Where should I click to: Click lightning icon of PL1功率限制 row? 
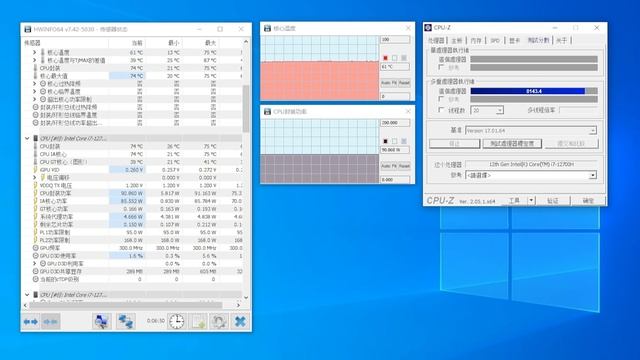click(36, 232)
